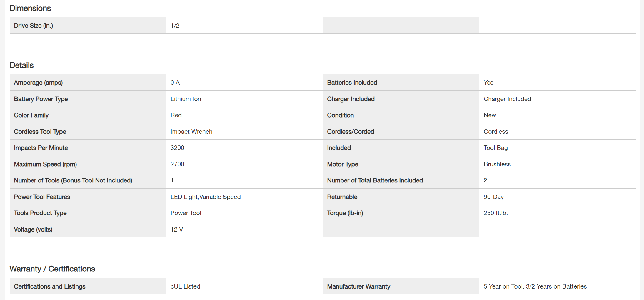This screenshot has height=300, width=644.
Task: Select the Details section heading
Action: (22, 65)
